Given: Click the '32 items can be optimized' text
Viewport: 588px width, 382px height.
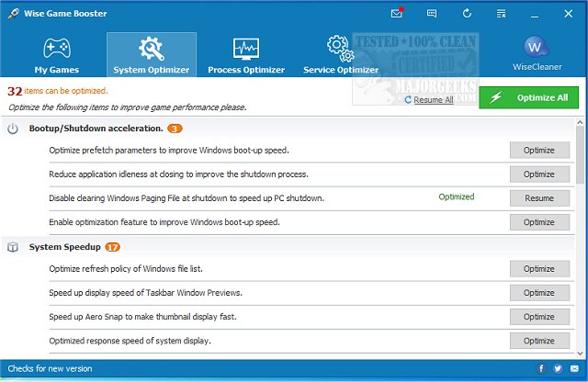Looking at the screenshot, I should 57,91.
